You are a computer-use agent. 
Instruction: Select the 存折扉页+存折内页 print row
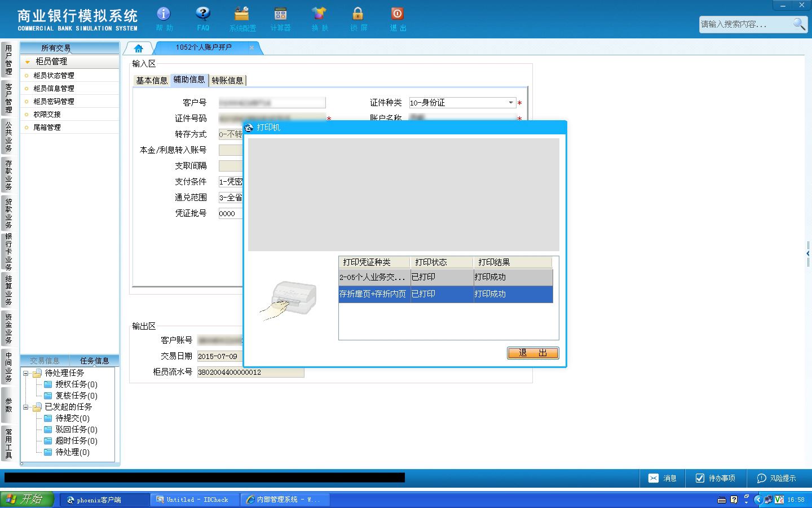coord(445,294)
